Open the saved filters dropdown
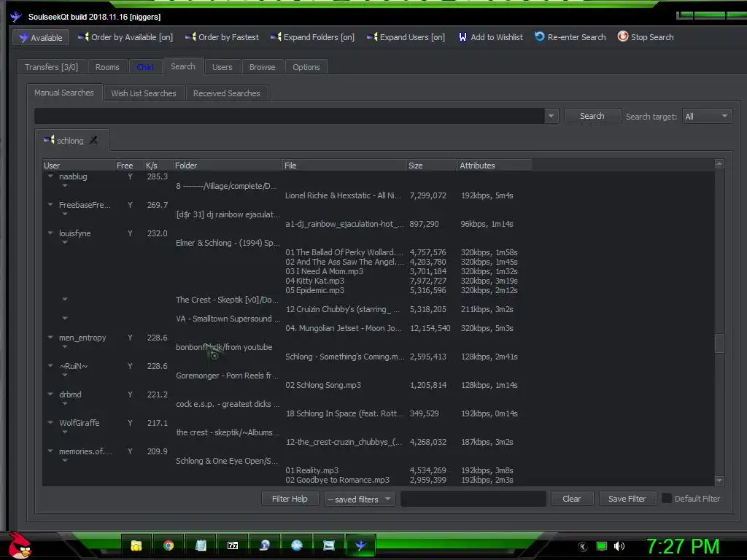 pyautogui.click(x=360, y=499)
